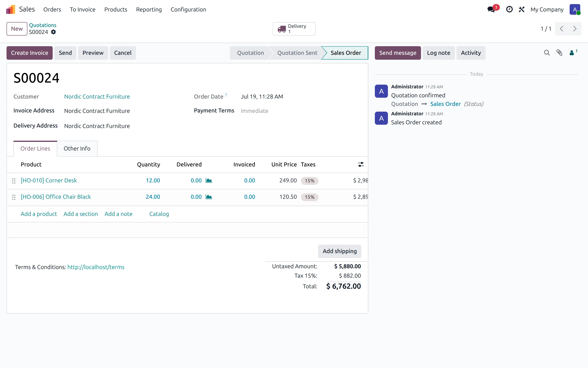Open forecast chart for Office Chair Black
Image resolution: width=588 pixels, height=368 pixels.
coord(209,197)
